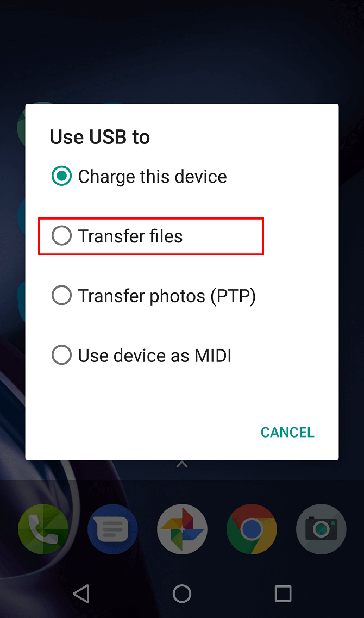Click the 'Use device as MIDI' text
Viewport: 364px width, 618px height.
[x=154, y=355]
